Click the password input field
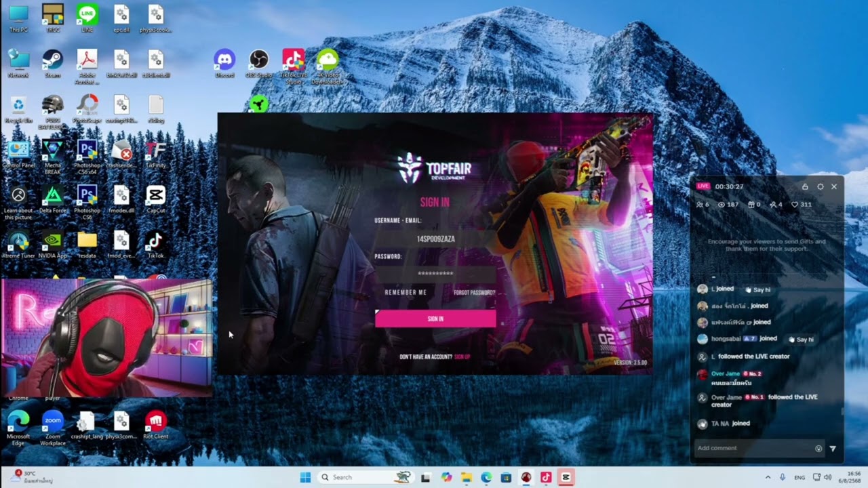The width and height of the screenshot is (868, 488). [435, 273]
